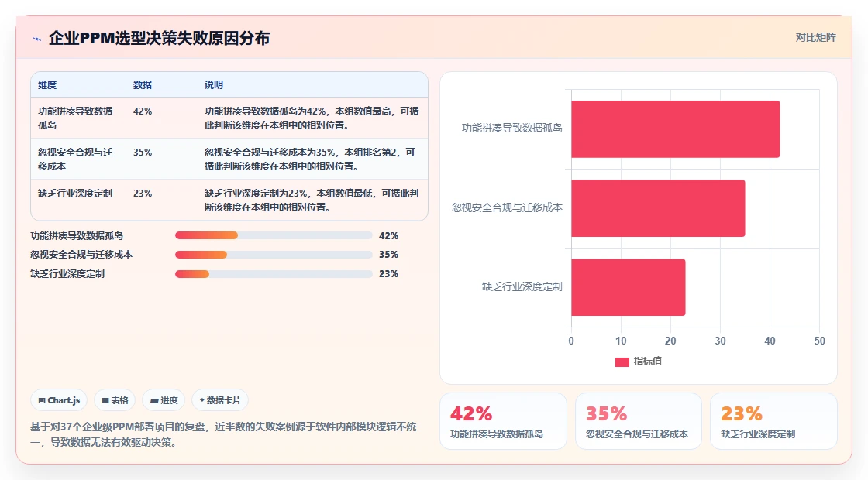Click the 进度 tag chip
This screenshot has width=868, height=480.
click(x=164, y=400)
